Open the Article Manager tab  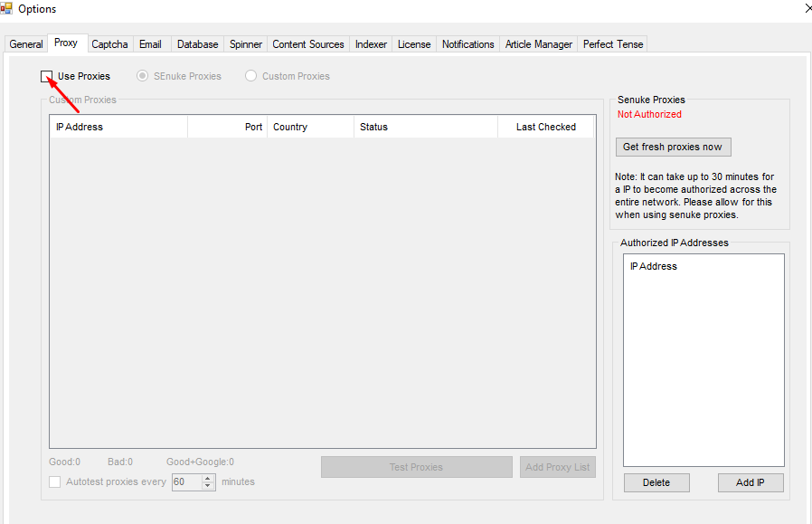[x=539, y=44]
